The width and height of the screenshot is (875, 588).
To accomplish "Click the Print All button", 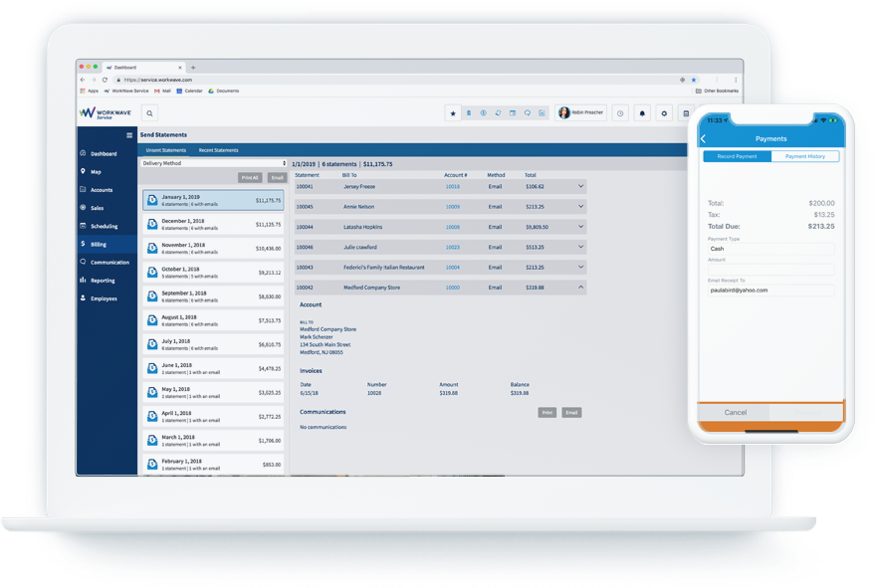I will [x=250, y=178].
